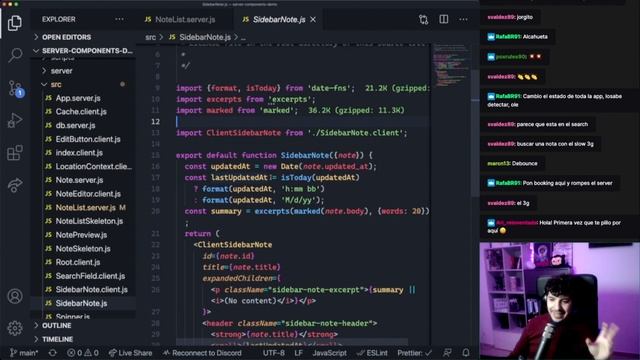Open SearchField.client.js file
The height and width of the screenshot is (360, 640).
pyautogui.click(x=90, y=276)
